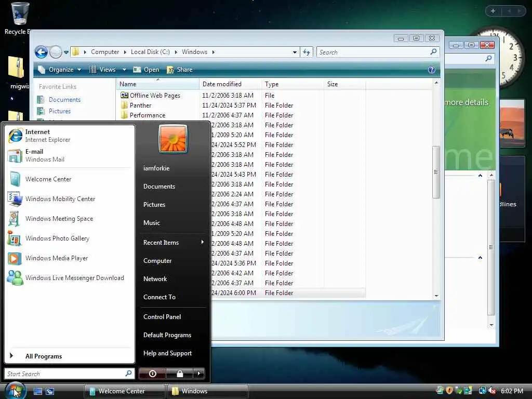
Task: Switch to Welcome Center taskbar button
Action: coord(124,391)
